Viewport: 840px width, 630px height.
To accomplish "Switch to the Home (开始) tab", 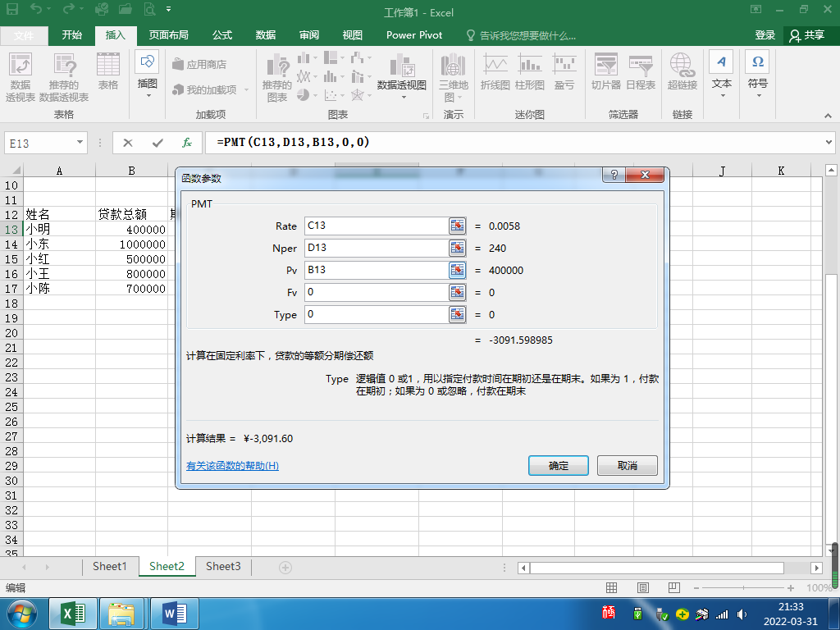I will pos(72,34).
